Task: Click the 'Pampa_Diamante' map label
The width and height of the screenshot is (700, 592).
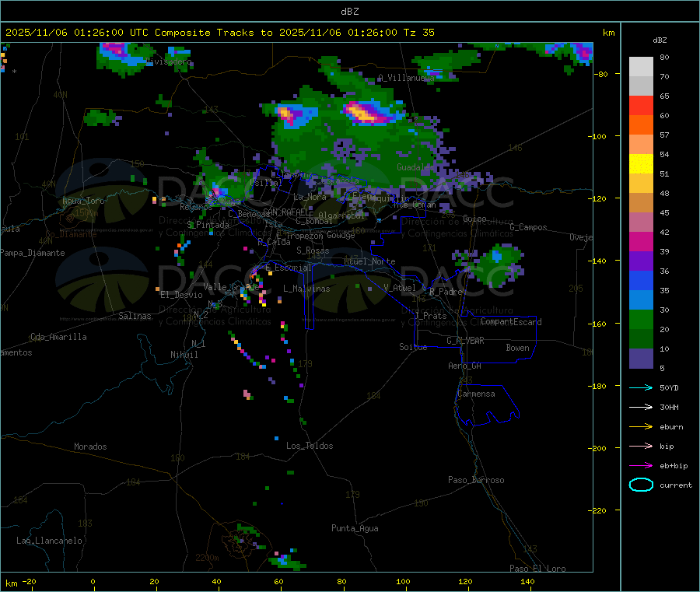Action: (33, 253)
